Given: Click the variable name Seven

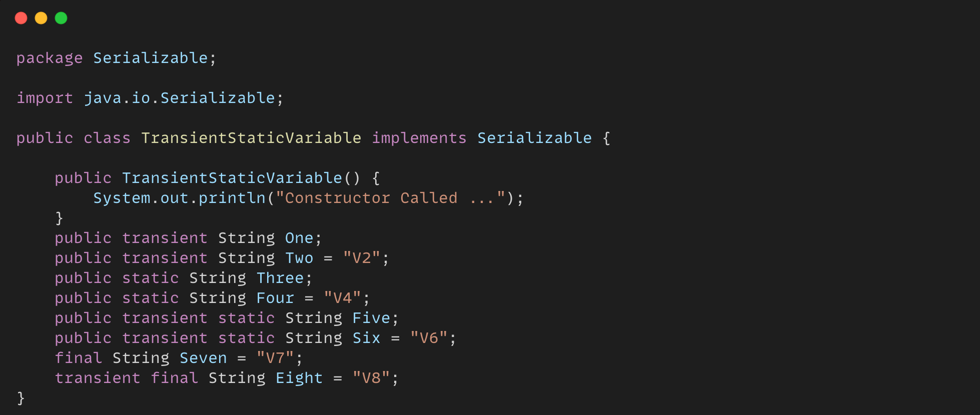Looking at the screenshot, I should click(203, 358).
